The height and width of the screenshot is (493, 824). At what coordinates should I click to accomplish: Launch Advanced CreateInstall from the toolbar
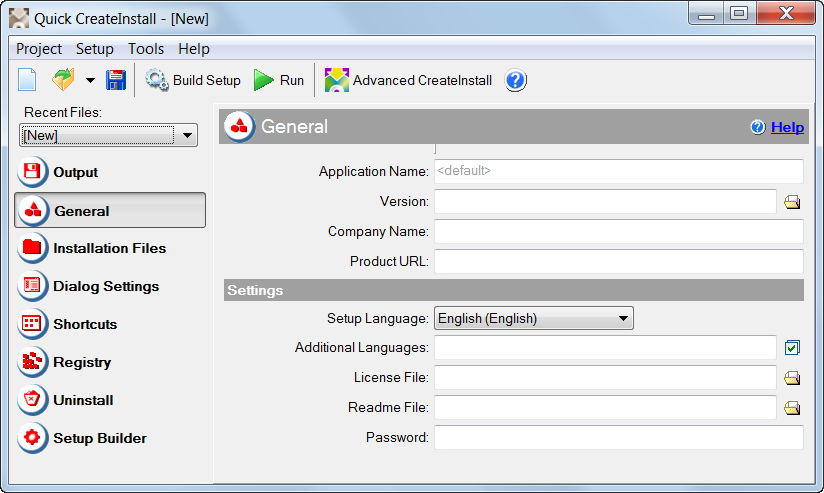coord(408,80)
